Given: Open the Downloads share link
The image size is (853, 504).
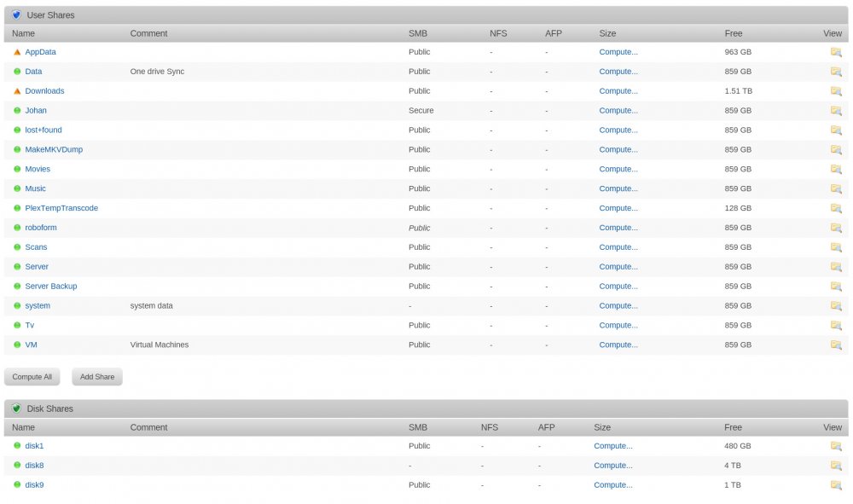Looking at the screenshot, I should [x=44, y=90].
